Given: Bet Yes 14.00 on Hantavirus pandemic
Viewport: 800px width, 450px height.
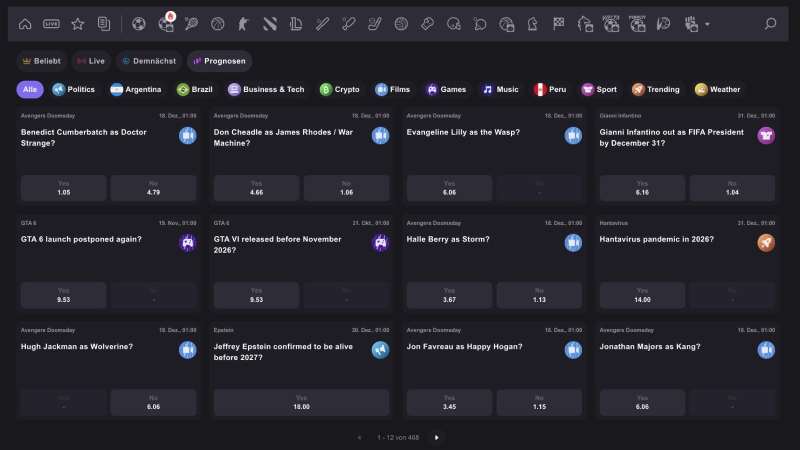Looking at the screenshot, I should [x=642, y=295].
